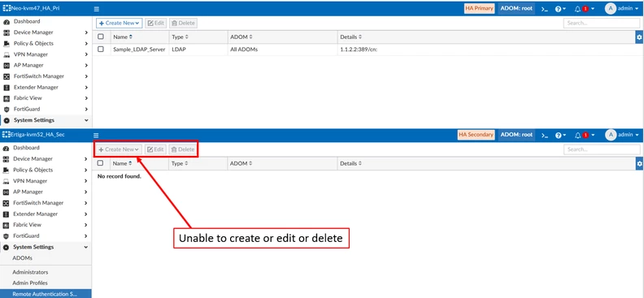644x298 pixels.
Task: Click Search field in HA Primary pane
Action: pos(601,23)
